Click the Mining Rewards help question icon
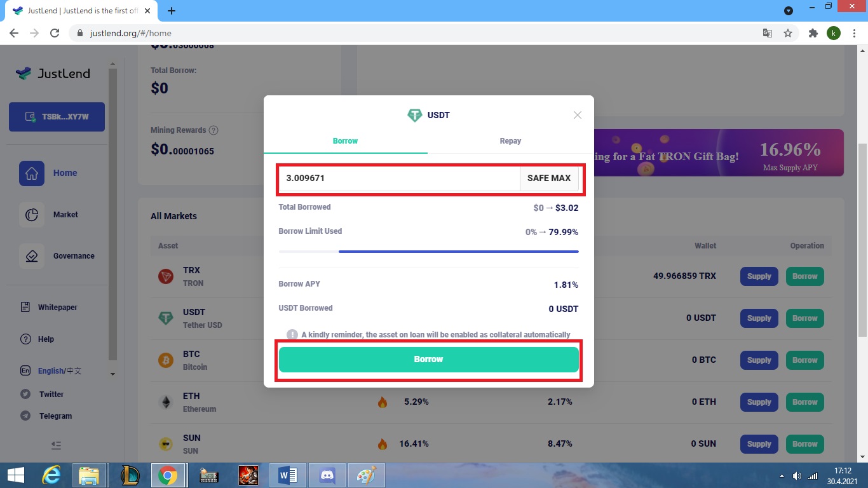 pos(214,130)
